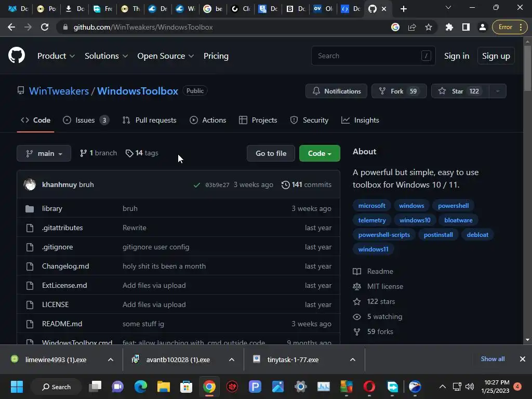The image size is (532, 399).
Task: Expand the Product menu
Action: [56, 56]
